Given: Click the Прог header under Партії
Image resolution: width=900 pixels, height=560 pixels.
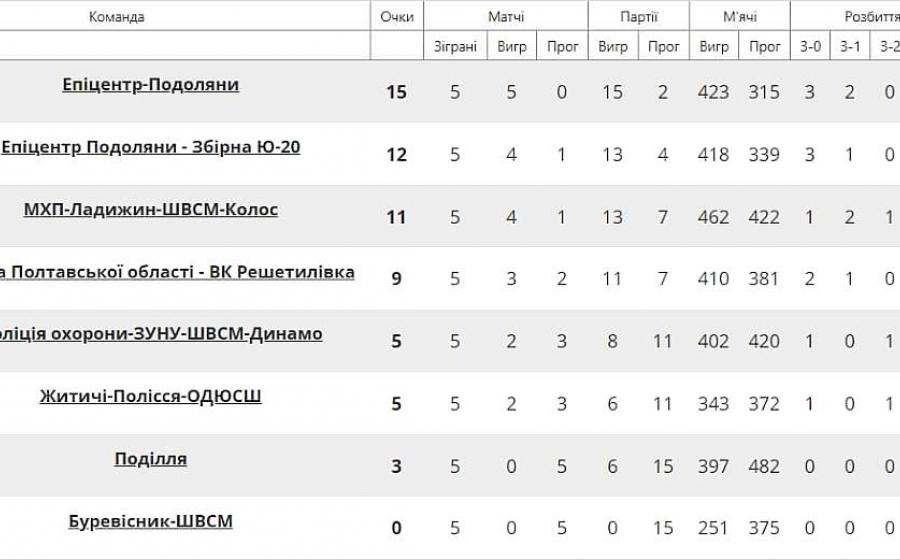Looking at the screenshot, I should point(664,46).
